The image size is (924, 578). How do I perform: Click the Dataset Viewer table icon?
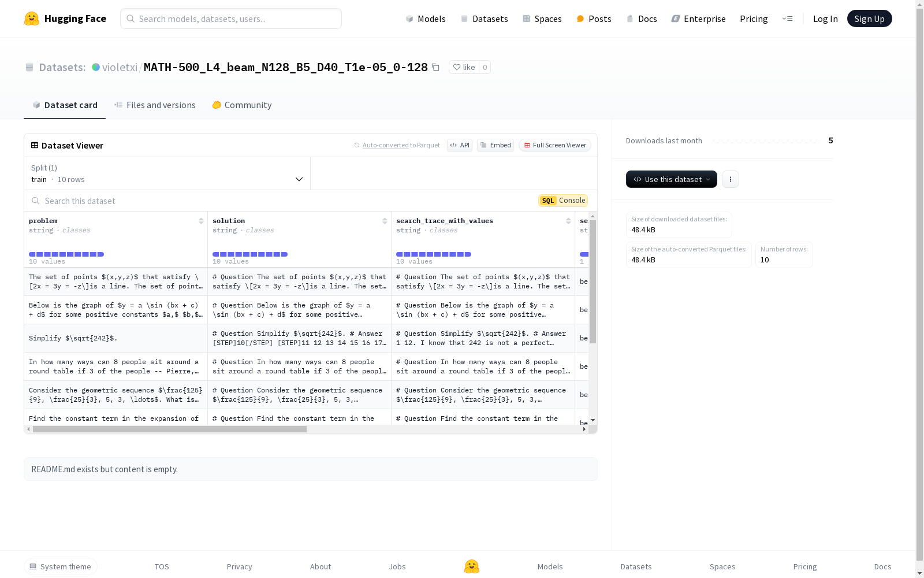pos(35,145)
